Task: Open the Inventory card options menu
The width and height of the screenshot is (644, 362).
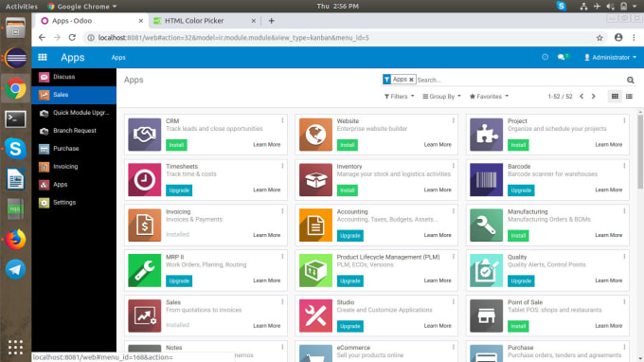Action: [x=454, y=166]
